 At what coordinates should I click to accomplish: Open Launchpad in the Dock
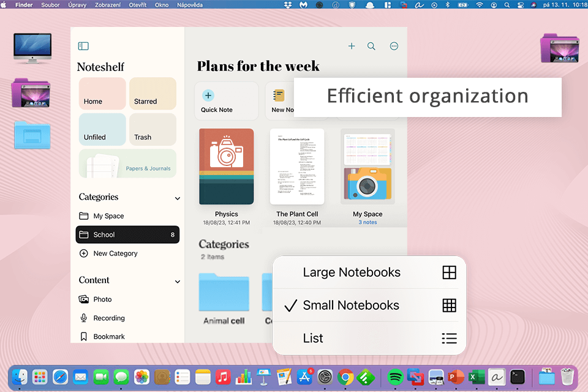point(40,377)
